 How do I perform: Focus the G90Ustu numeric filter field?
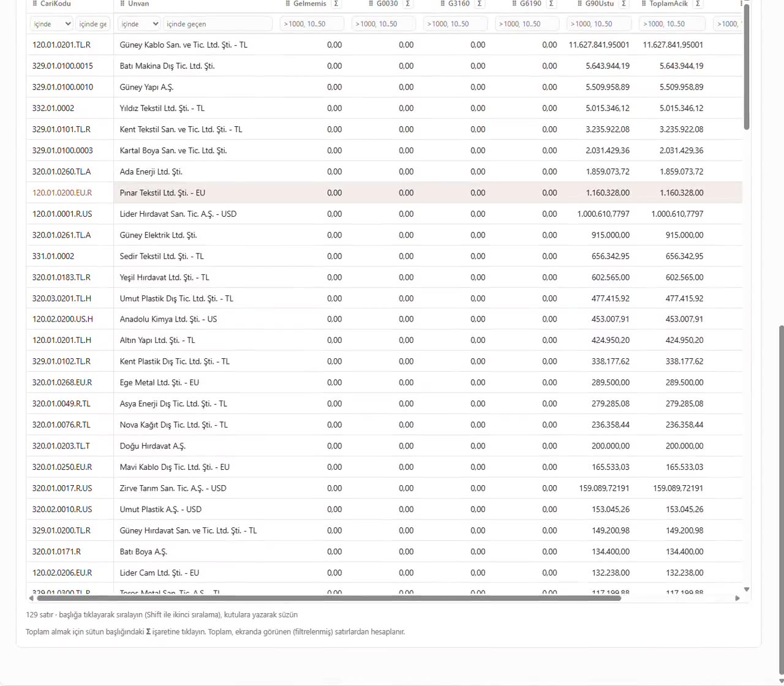[x=599, y=24]
